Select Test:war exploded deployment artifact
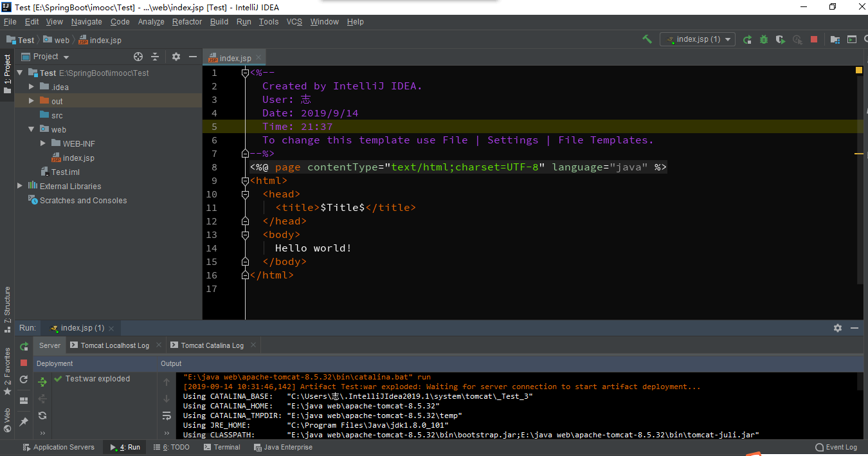 92,379
